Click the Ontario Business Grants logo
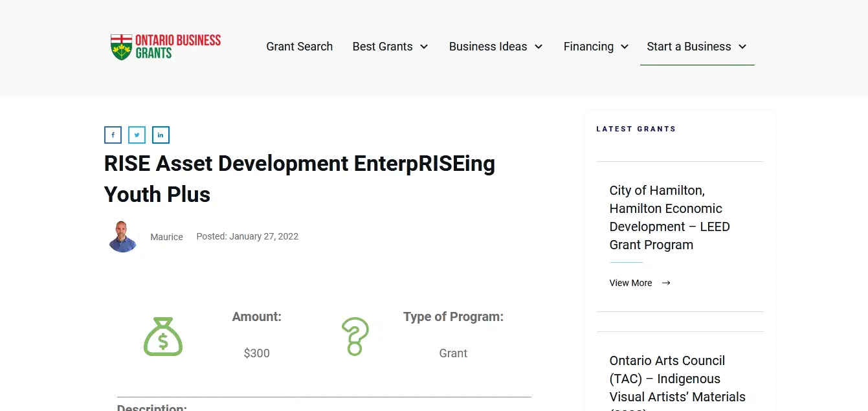This screenshot has width=868, height=411. tap(166, 47)
